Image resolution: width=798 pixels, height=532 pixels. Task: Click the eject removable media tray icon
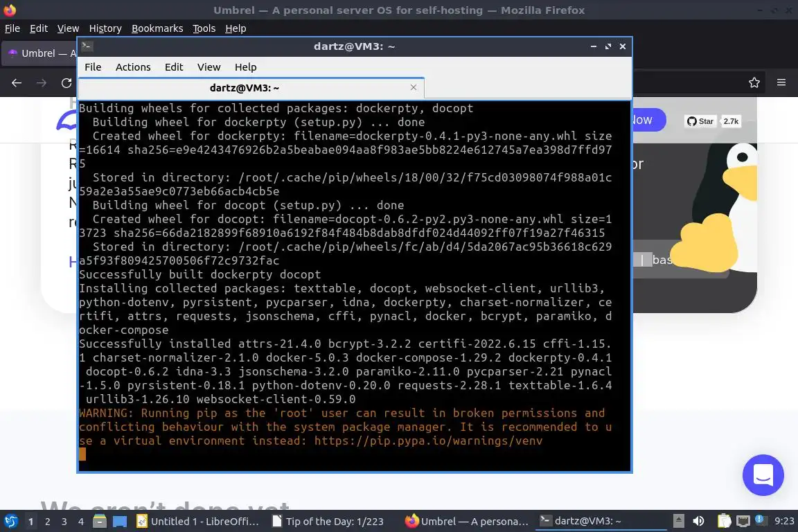pos(678,521)
